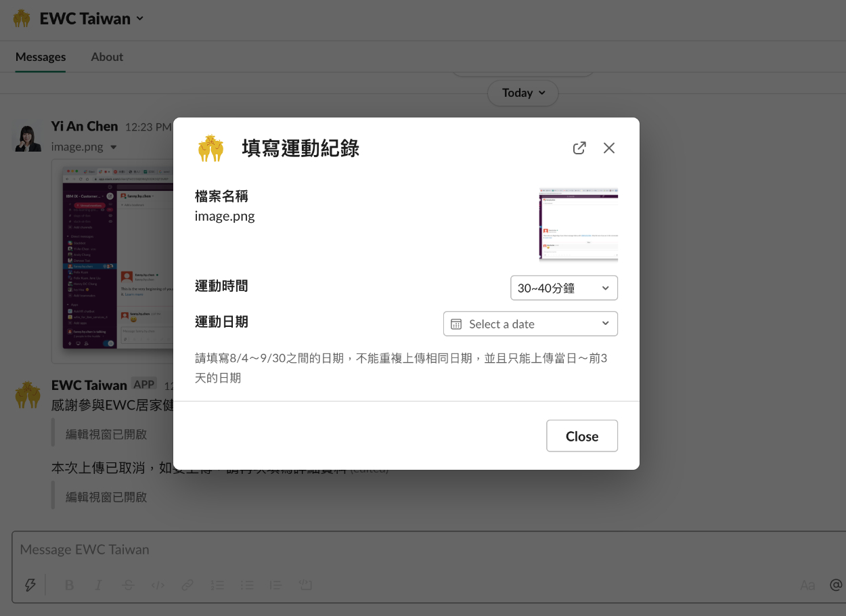This screenshot has height=616, width=846.
Task: Click the ordered list icon
Action: [217, 585]
